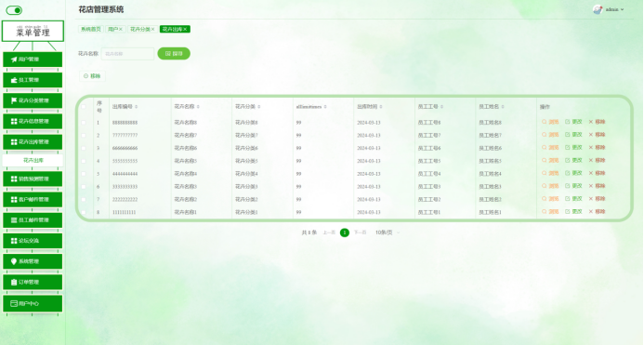Click the green search button beside 花卉名称

(x=174, y=53)
